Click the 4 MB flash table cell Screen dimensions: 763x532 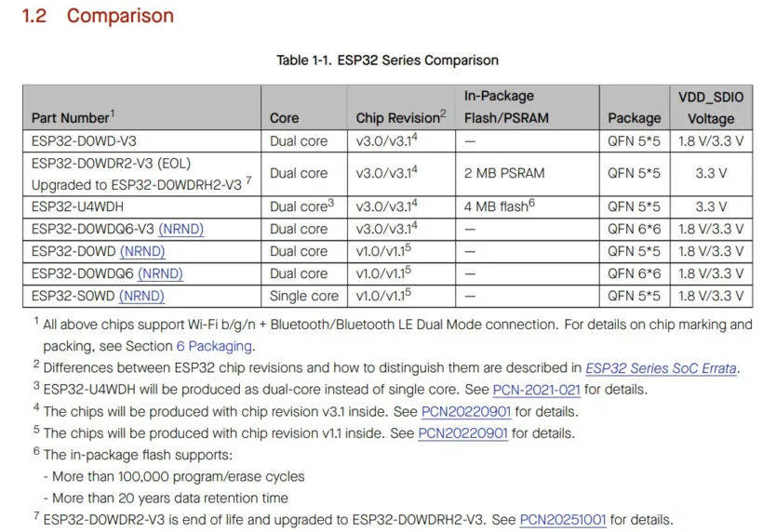tap(499, 206)
